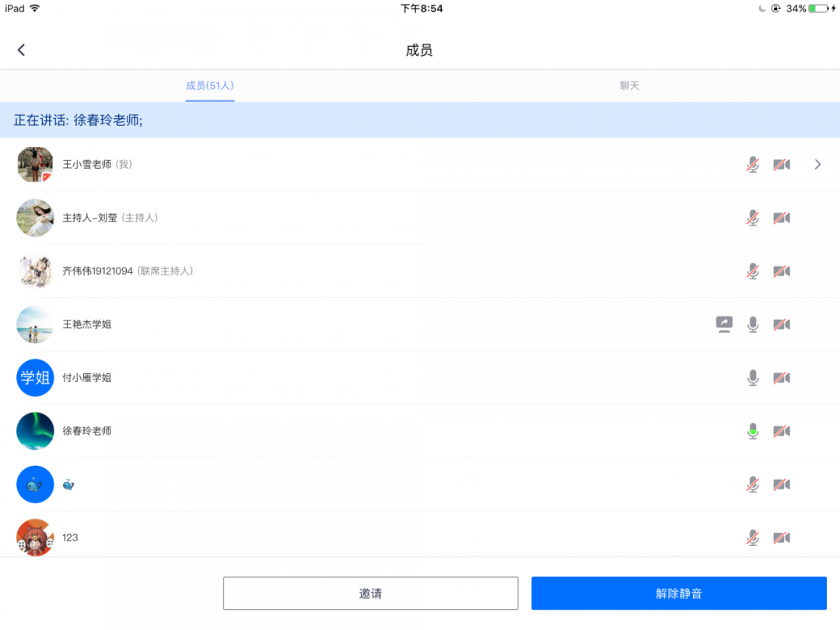This screenshot has width=840, height=630.
Task: Toggle the microphone for 付小雁学姐
Action: click(x=752, y=378)
